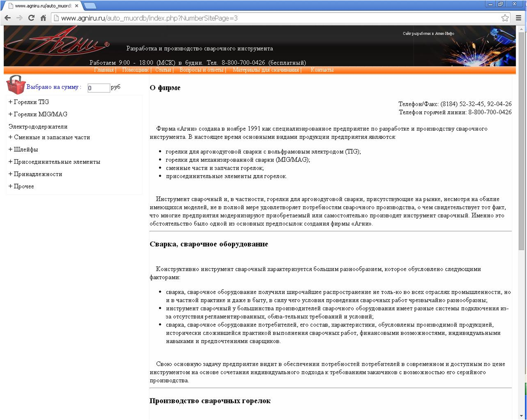The width and height of the screenshot is (527, 420).
Task: Expand the Прочее category
Action: [x=21, y=186]
